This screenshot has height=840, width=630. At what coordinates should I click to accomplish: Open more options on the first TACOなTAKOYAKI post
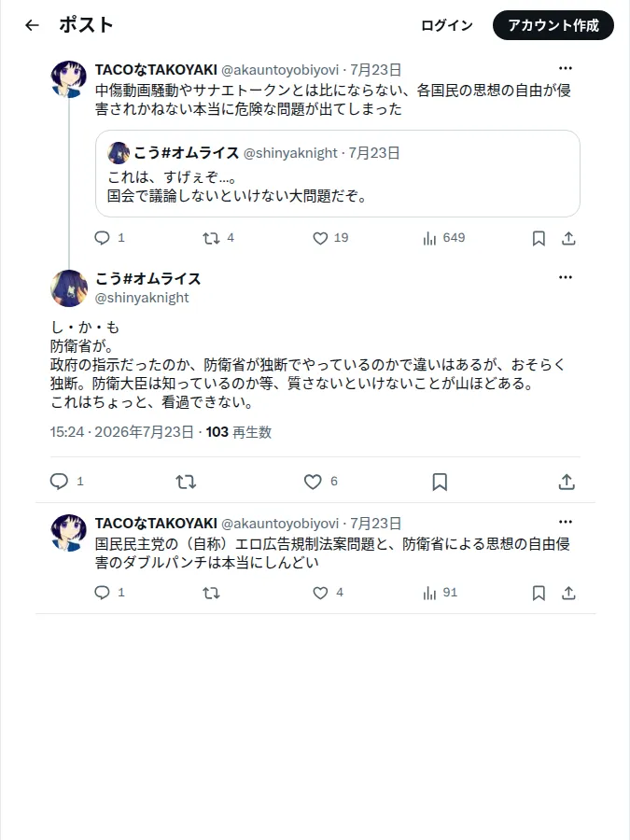[566, 68]
